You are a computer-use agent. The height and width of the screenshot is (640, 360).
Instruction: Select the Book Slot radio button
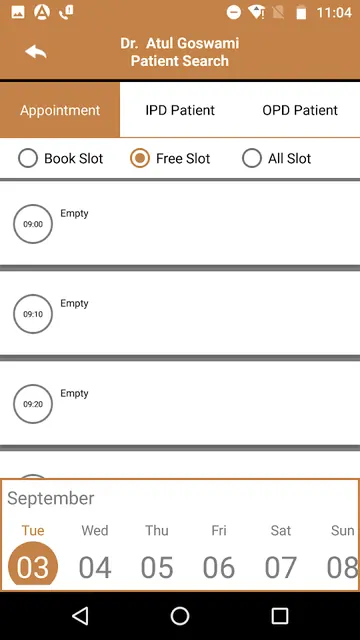pos(28,158)
